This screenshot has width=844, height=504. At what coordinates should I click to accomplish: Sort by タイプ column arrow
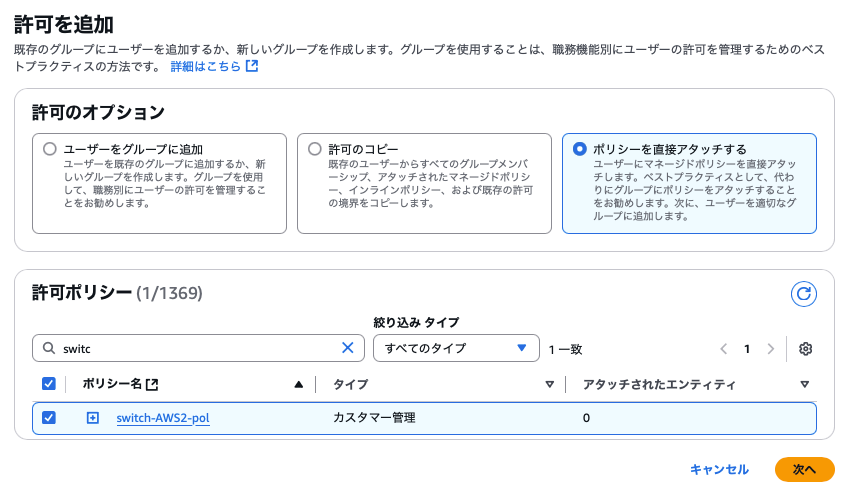click(x=549, y=385)
